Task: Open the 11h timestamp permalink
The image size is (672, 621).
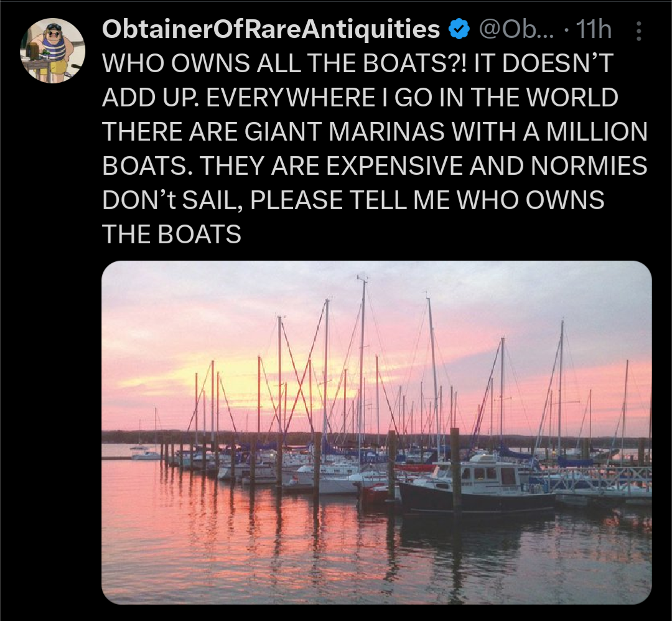Action: point(593,30)
